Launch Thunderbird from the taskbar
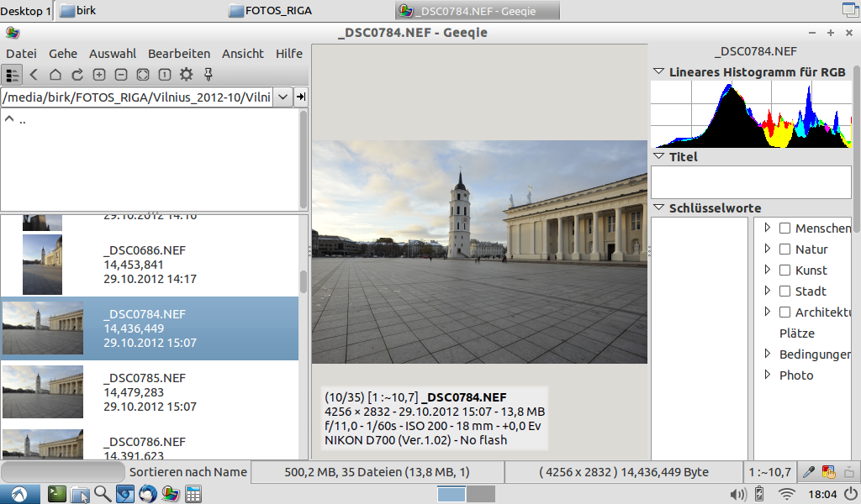The width and height of the screenshot is (861, 504). (x=148, y=494)
